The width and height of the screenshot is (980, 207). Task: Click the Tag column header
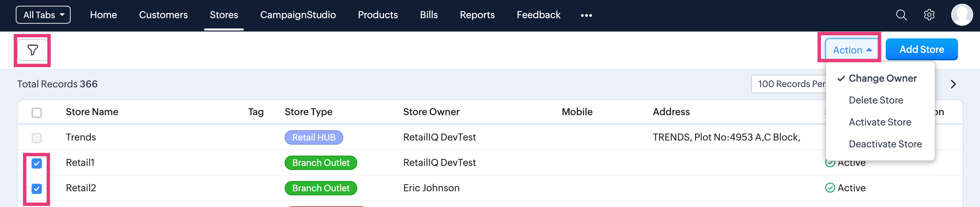click(256, 112)
